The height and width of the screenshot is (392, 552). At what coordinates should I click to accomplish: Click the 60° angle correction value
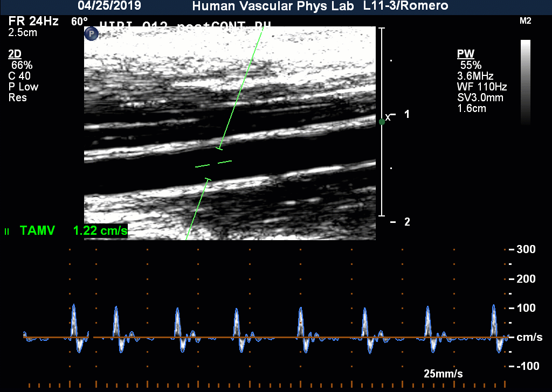click(x=79, y=22)
